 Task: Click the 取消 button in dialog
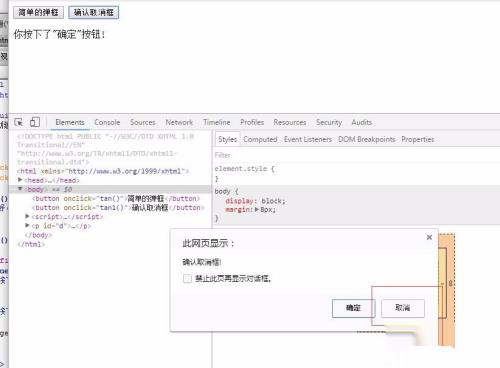[x=403, y=308]
